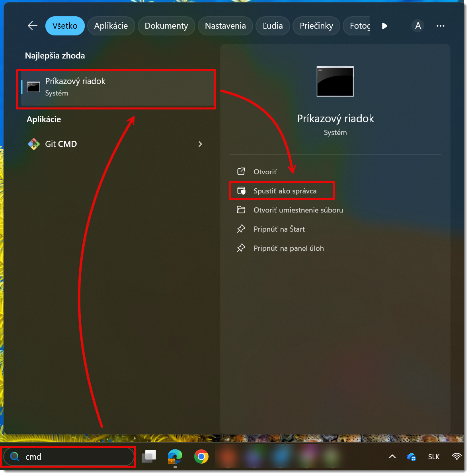The image size is (470, 476).
Task: Expand Git CMD options with chevron
Action: (x=200, y=144)
